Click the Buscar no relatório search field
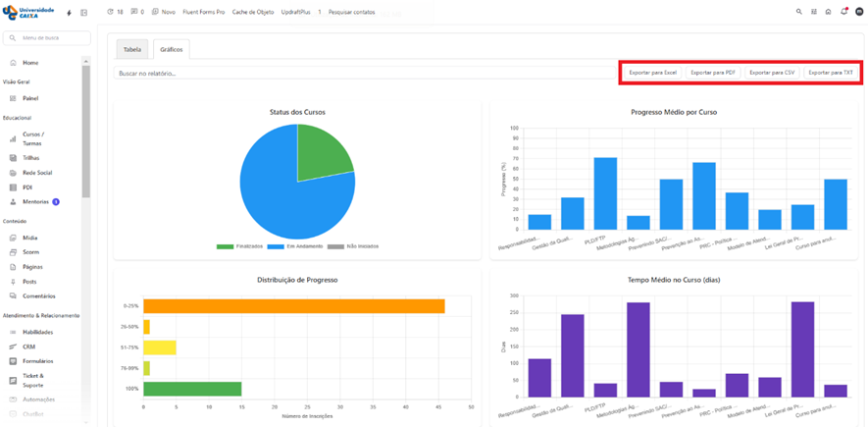Image resolution: width=868 pixels, height=427 pixels. pos(363,73)
